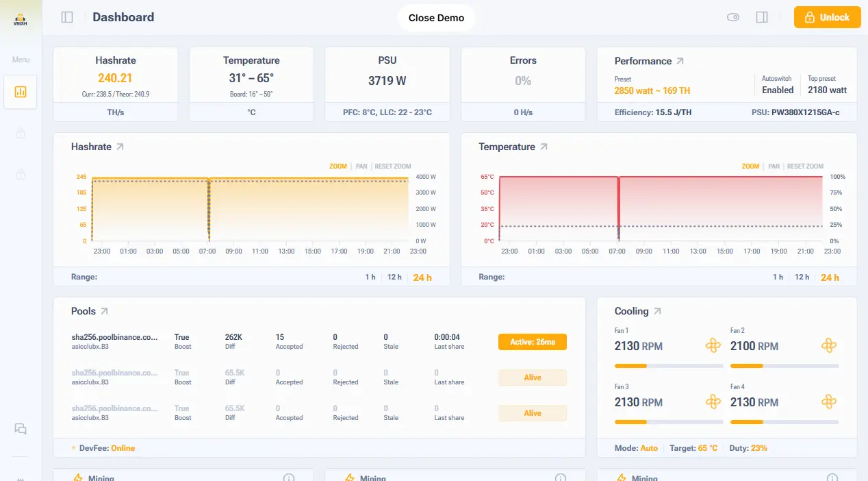Toggle the theme switch in header
This screenshot has width=868, height=481.
[733, 17]
